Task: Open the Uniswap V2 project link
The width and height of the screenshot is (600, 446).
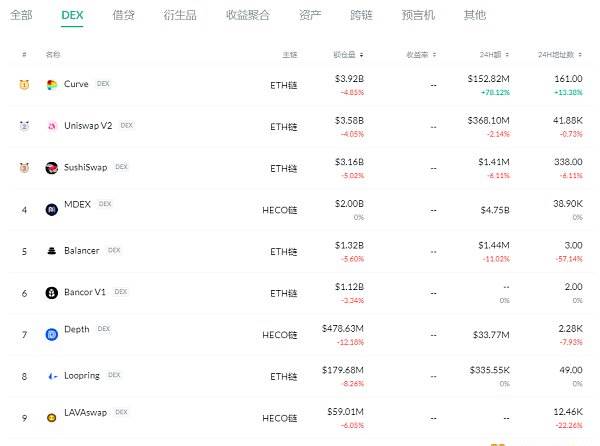Action: tap(88, 125)
